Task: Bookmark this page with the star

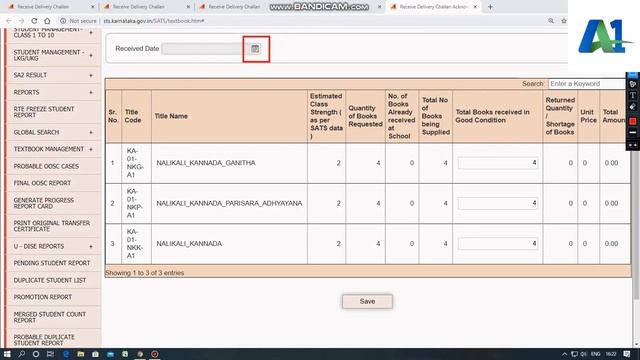Action: [x=564, y=21]
